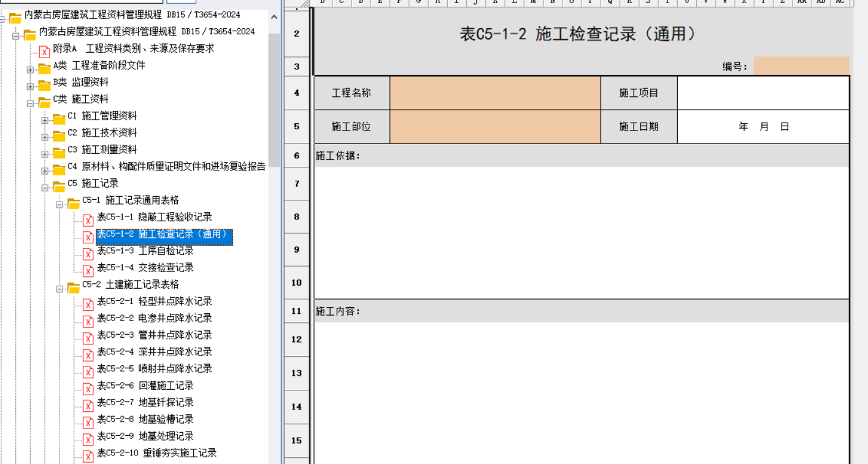Click file icon of 表C5-2-10 重锤夯实施工记录

[88, 456]
